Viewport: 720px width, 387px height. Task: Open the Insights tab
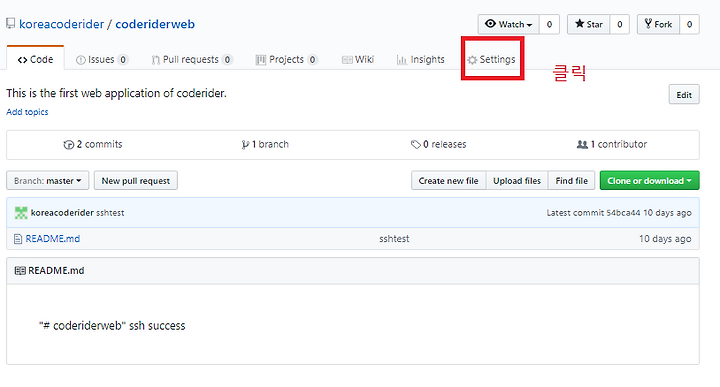point(421,60)
